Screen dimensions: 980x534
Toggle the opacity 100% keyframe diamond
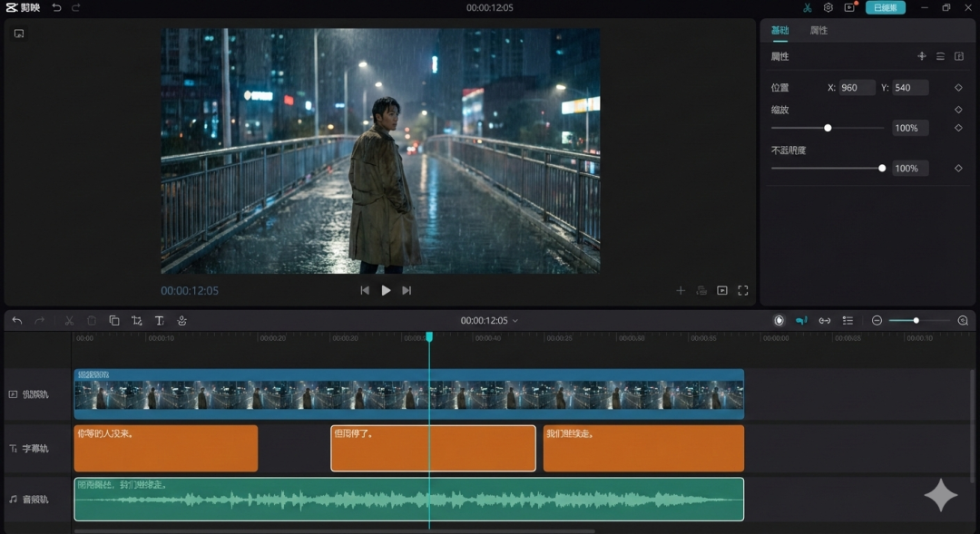pos(958,169)
